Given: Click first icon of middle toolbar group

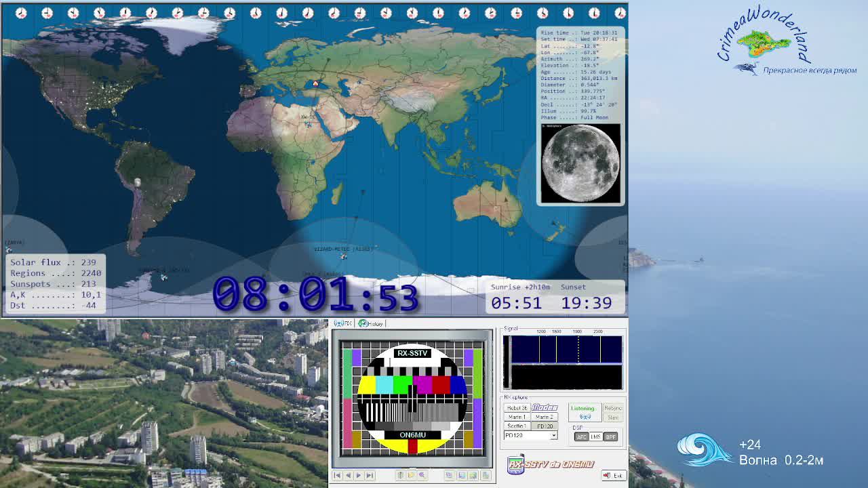Looking at the screenshot, I should tap(400, 475).
